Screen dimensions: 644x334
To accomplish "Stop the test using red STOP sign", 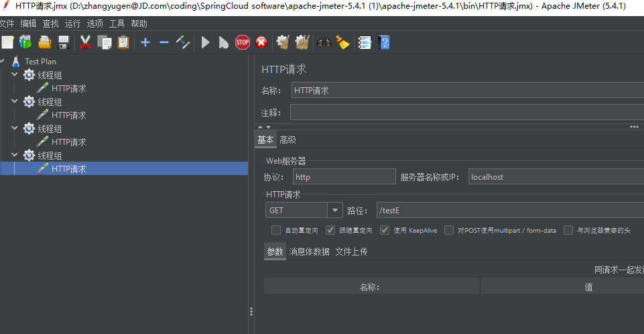I will coord(243,42).
